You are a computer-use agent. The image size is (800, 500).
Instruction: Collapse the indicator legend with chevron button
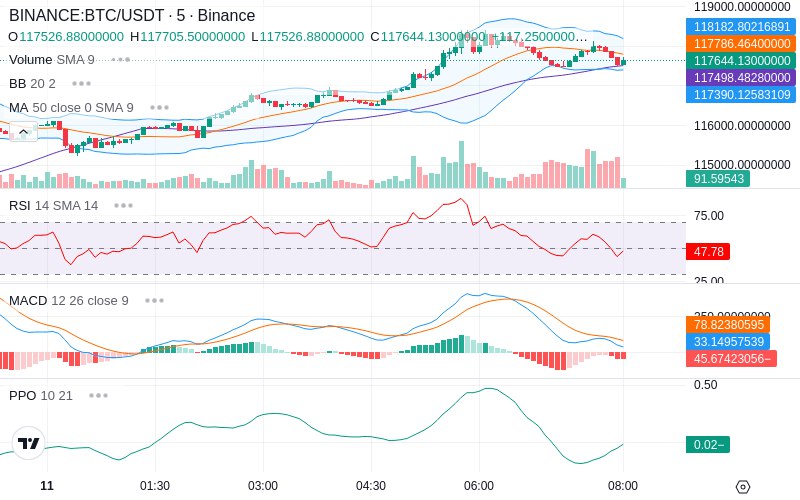(x=23, y=132)
